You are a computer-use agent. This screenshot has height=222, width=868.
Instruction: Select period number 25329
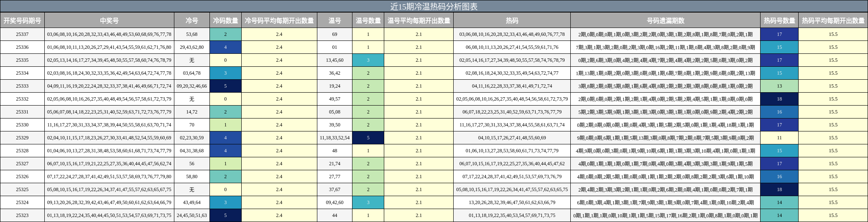tap(22, 138)
